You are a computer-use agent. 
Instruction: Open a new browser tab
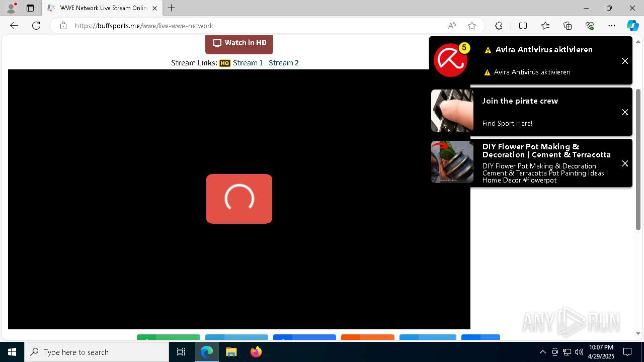pyautogui.click(x=172, y=8)
